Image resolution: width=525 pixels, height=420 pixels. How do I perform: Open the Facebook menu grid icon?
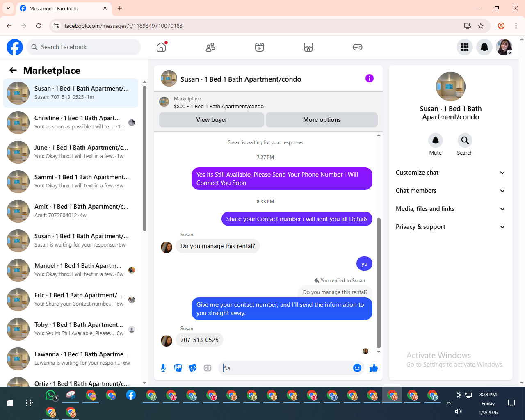coord(465,47)
